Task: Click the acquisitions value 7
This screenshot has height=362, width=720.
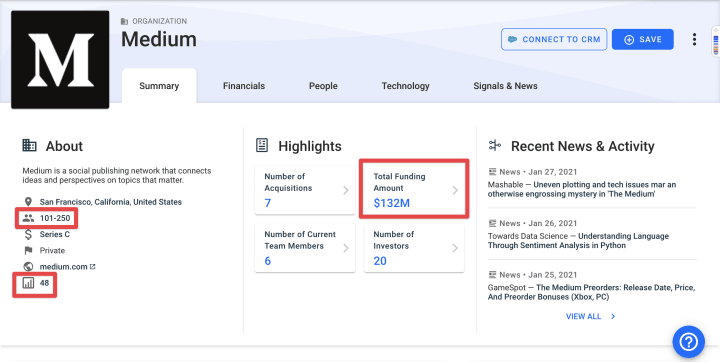Action: [268, 203]
